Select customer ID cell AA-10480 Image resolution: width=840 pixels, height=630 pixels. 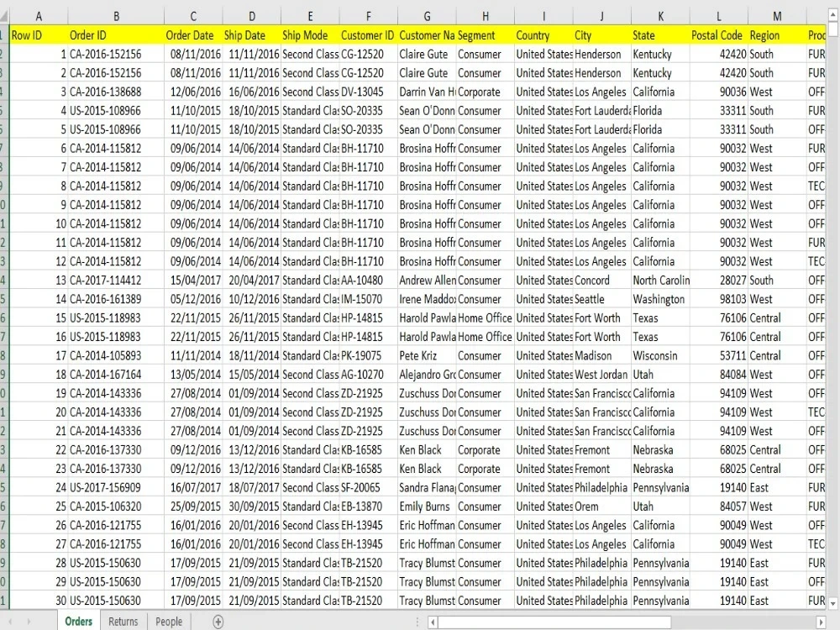coord(369,281)
